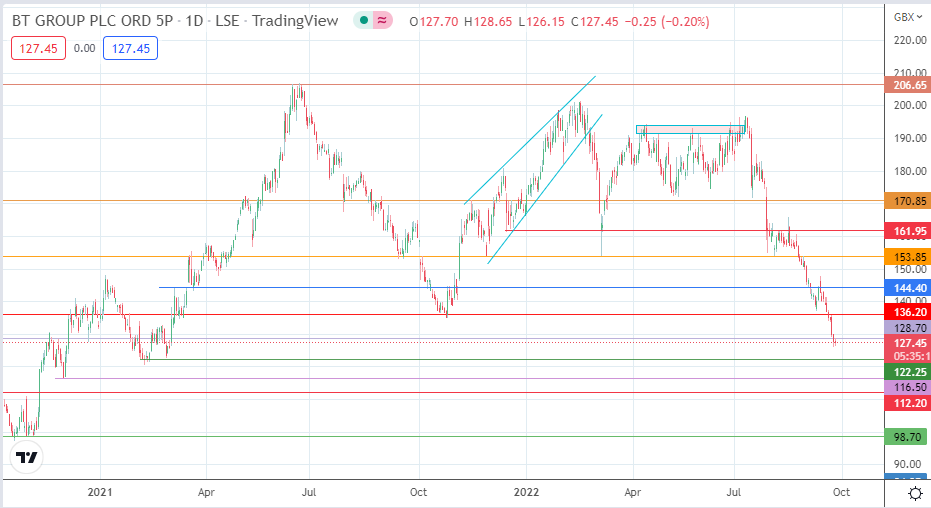Image resolution: width=931 pixels, height=508 pixels.
Task: Open the chart settings gear icon
Action: [x=916, y=493]
